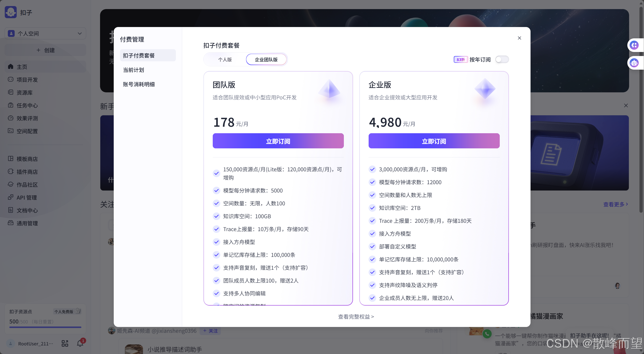Open the 查看完整权益 link

pos(356,316)
